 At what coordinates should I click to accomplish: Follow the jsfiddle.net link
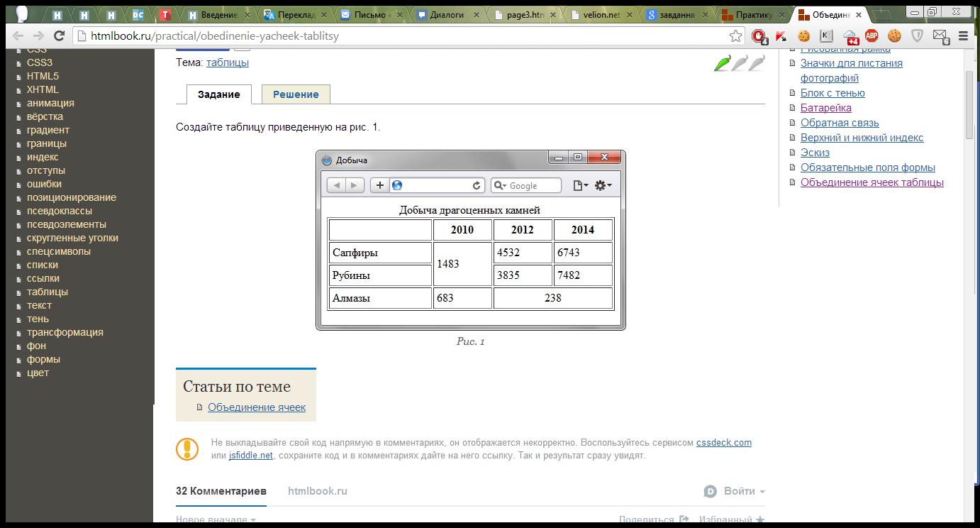[x=251, y=456]
